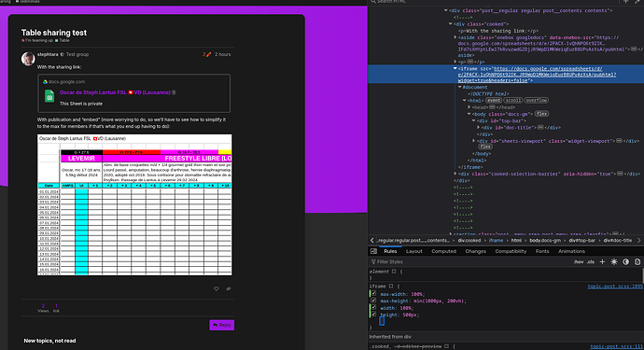
Task: Like the post with heart icon
Action: (216, 288)
